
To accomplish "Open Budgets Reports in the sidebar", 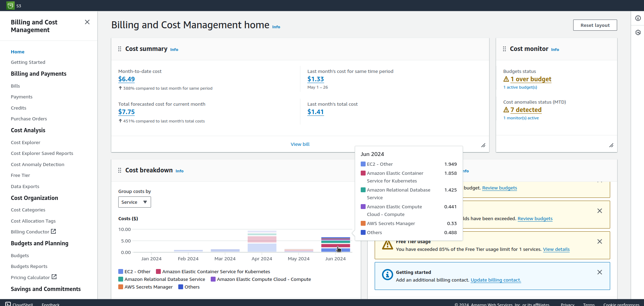I will (29, 266).
